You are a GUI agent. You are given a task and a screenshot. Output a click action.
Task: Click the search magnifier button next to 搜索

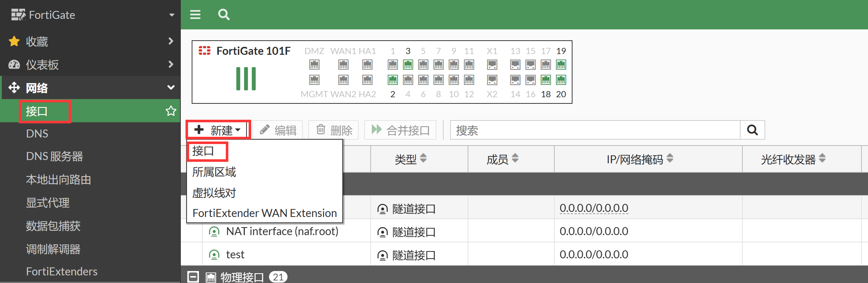coord(752,130)
